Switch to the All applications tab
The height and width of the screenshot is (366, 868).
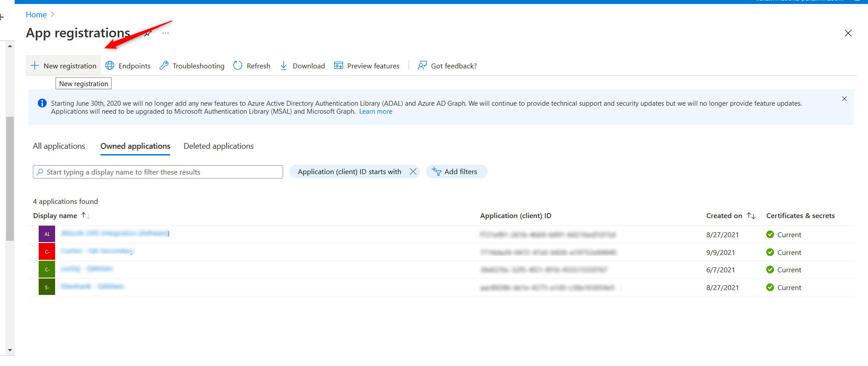[59, 146]
